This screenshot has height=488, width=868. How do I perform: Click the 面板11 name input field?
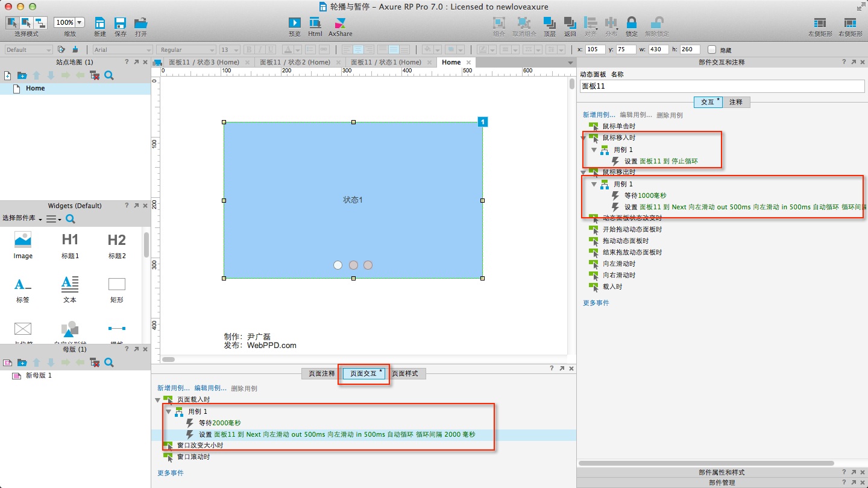(722, 86)
